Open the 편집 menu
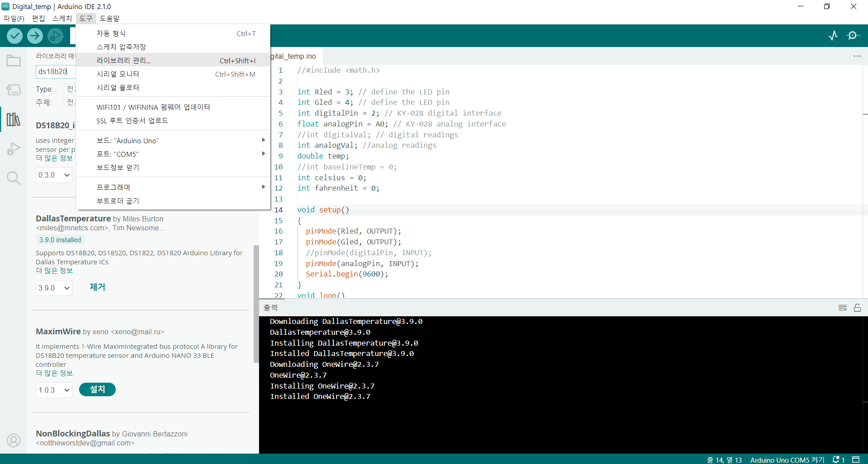868x464 pixels. 38,19
